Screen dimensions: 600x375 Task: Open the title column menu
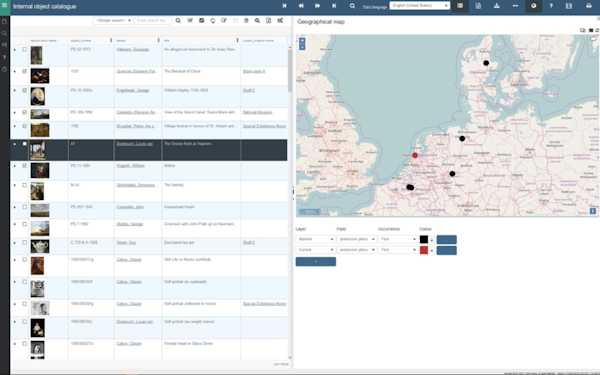pos(238,40)
